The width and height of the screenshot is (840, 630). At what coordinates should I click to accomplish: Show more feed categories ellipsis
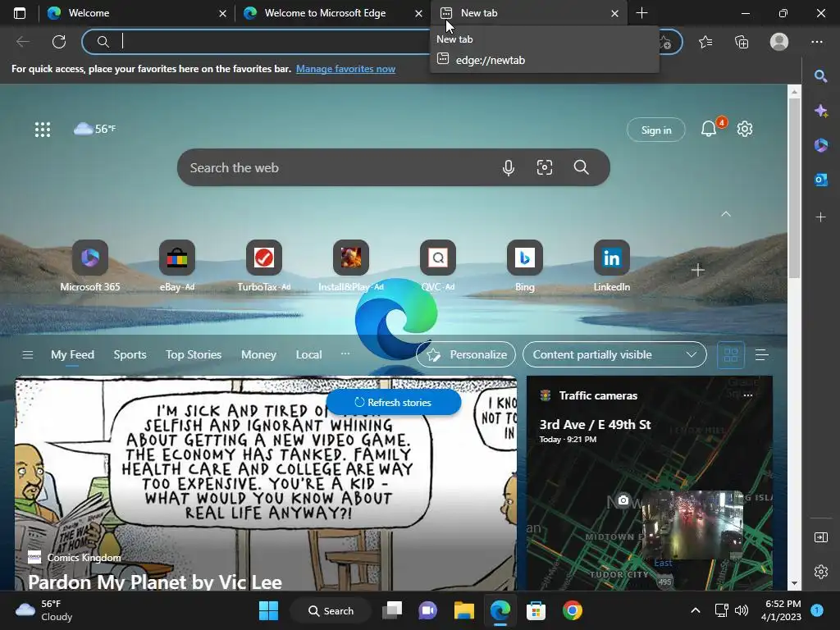pyautogui.click(x=345, y=354)
